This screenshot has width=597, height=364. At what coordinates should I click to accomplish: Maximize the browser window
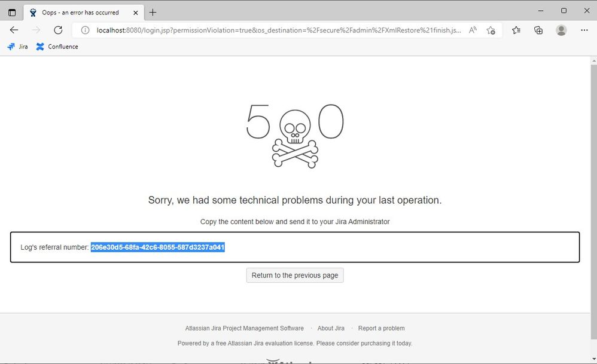pos(564,11)
